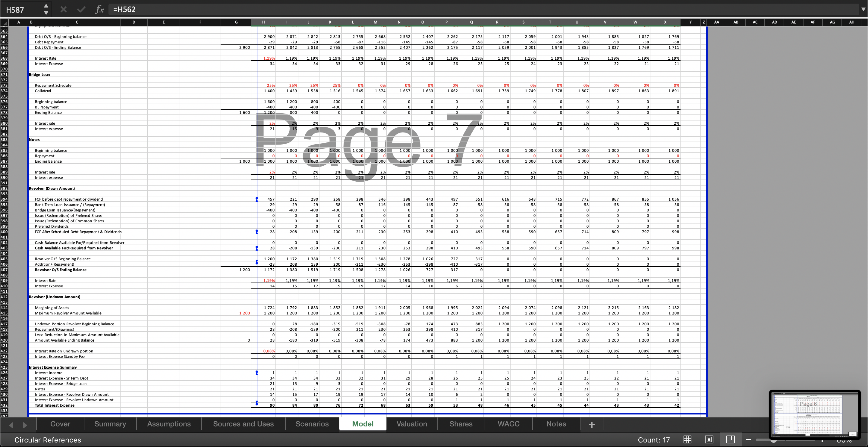Click the Revolver (Drawn Amount) heading cell
Screen dimensions: 868x447
click(52, 189)
